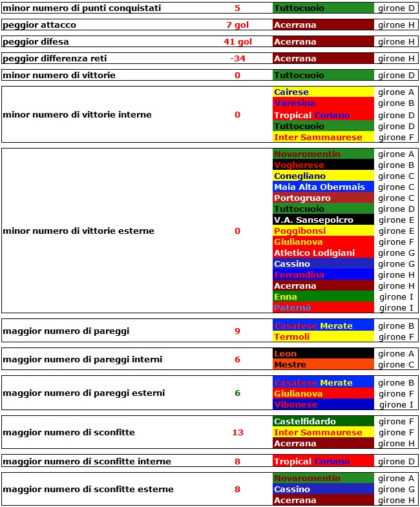Image resolution: width=420 pixels, height=507 pixels.
Task: Select the Ferrandina team cell
Action: coord(323,275)
